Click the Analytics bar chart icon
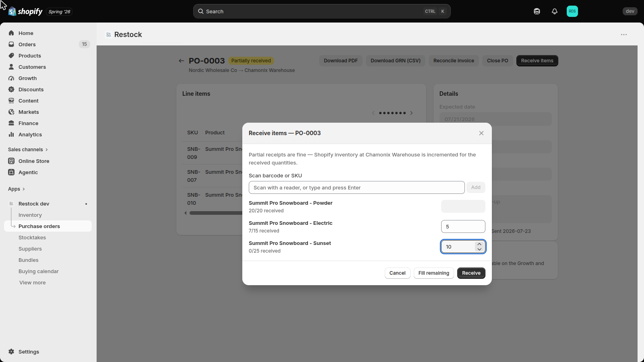 pos(11,134)
